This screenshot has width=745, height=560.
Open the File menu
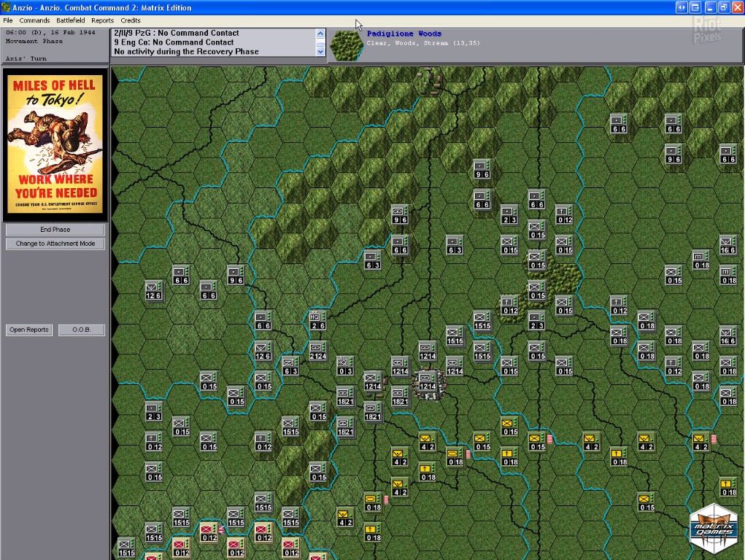coord(8,20)
